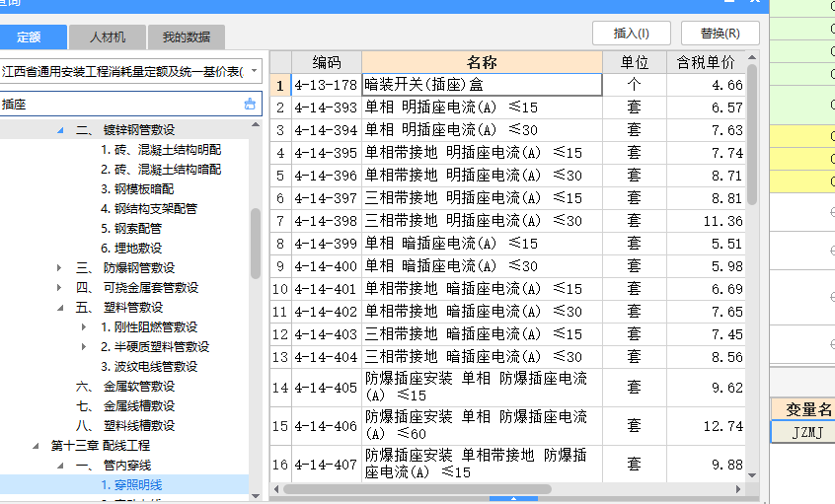Viewport: 835px width, 504px height.
Task: Select code cell 4-14-402
Action: [327, 312]
